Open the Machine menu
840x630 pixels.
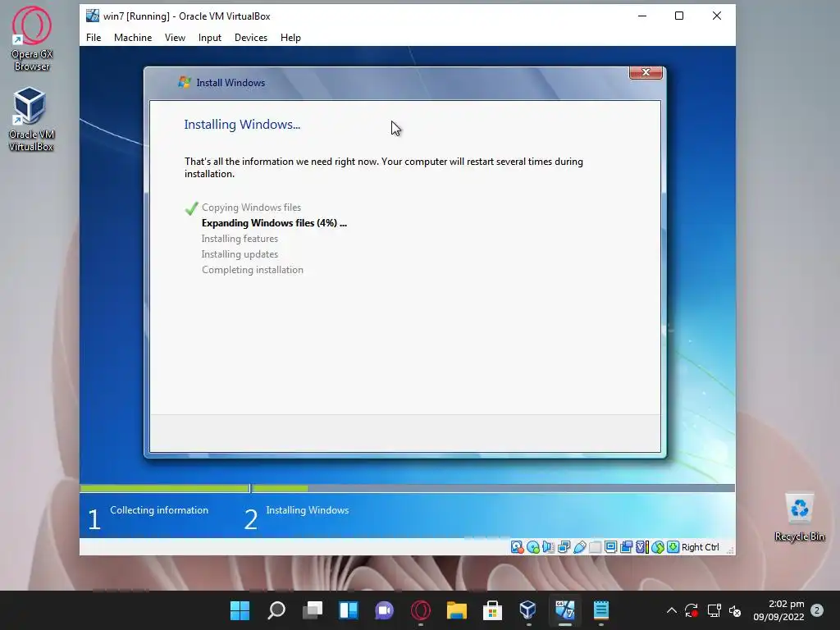coord(133,38)
